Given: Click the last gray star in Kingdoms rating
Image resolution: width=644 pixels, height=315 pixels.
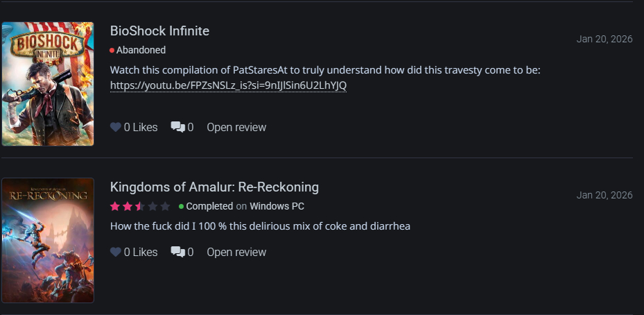Looking at the screenshot, I should tap(165, 207).
